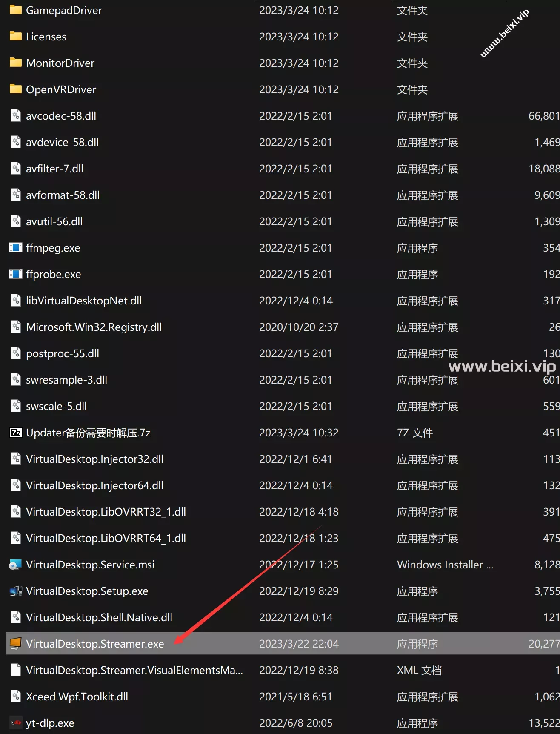Open the GamepadDriver folder icon
Image resolution: width=560 pixels, height=734 pixels.
click(16, 10)
